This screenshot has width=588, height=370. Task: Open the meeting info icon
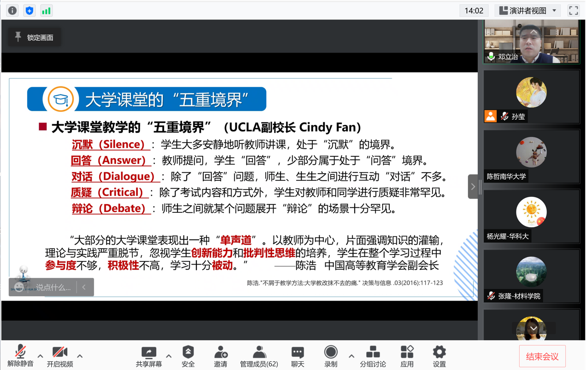point(12,11)
